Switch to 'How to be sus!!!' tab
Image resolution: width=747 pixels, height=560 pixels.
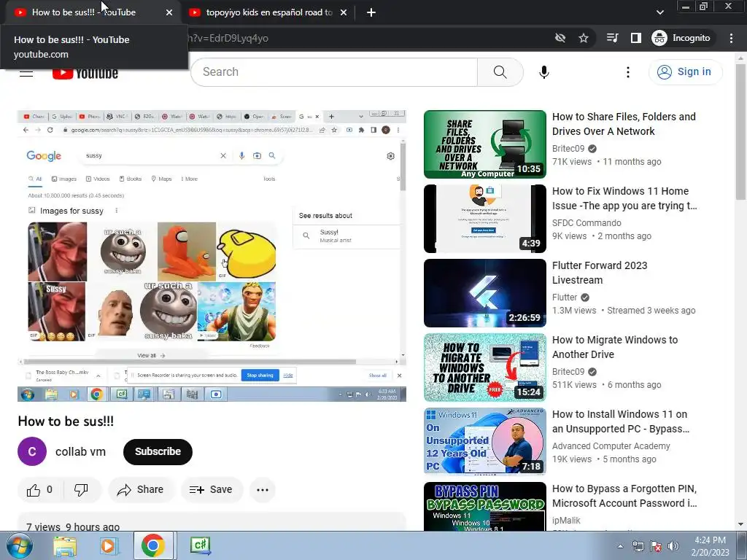click(84, 12)
